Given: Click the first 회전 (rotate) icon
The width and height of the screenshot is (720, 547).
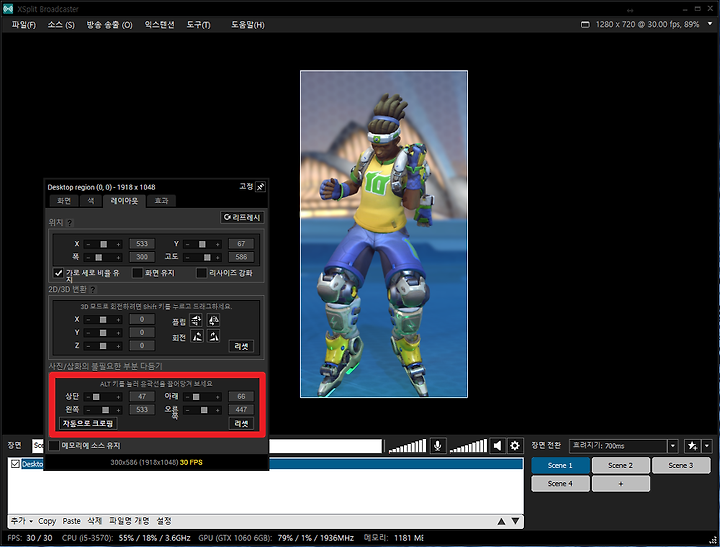Looking at the screenshot, I should click(x=196, y=337).
